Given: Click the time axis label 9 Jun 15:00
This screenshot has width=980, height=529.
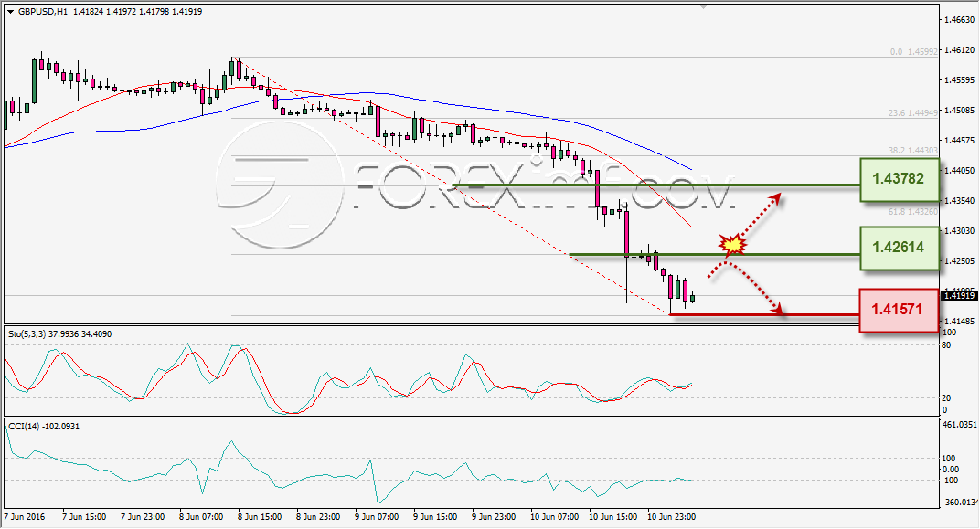Looking at the screenshot, I should pos(436,517).
